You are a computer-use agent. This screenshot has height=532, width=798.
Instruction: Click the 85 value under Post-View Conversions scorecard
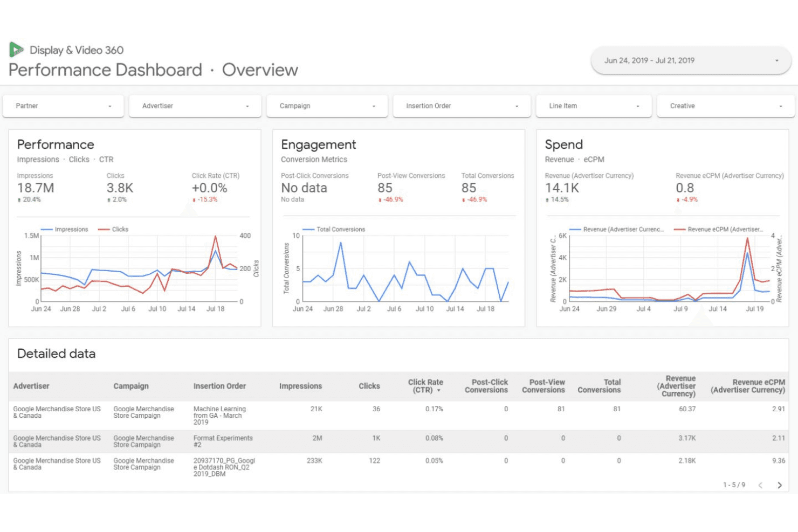(385, 188)
